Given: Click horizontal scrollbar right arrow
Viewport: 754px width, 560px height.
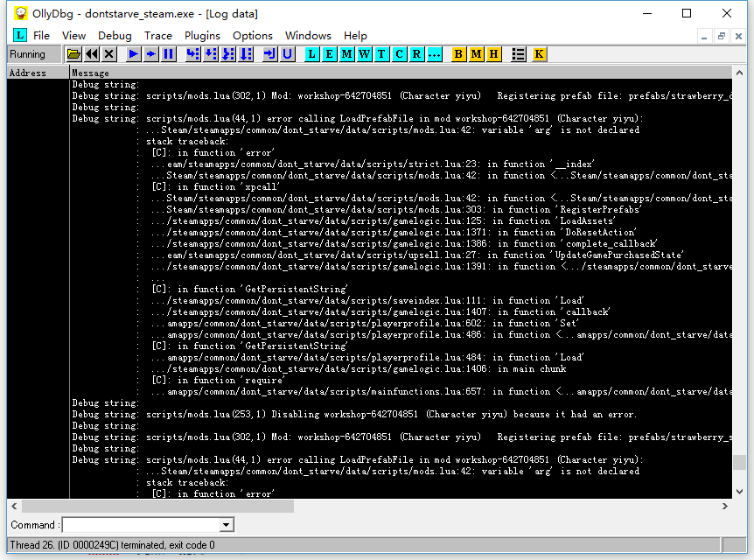Looking at the screenshot, I should [725, 506].
